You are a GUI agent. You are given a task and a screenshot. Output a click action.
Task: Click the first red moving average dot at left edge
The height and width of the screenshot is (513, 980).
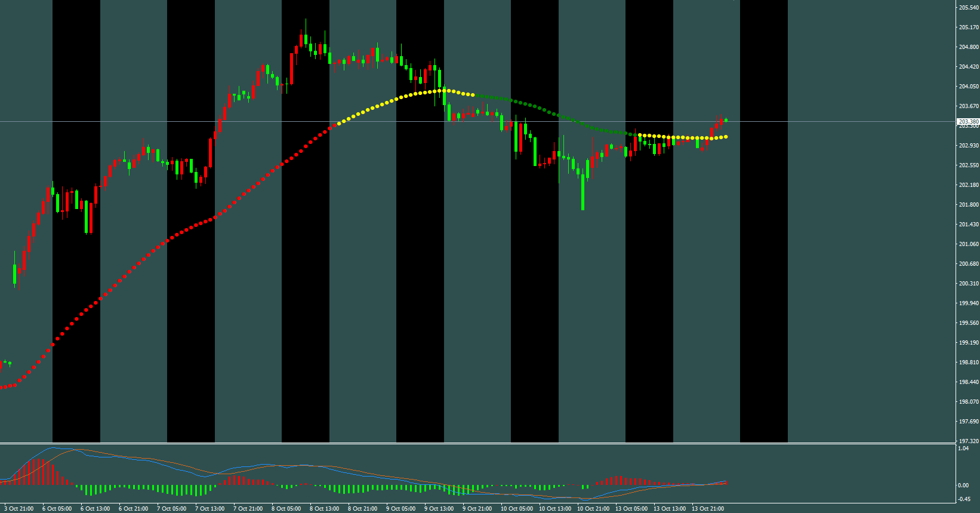2,388
